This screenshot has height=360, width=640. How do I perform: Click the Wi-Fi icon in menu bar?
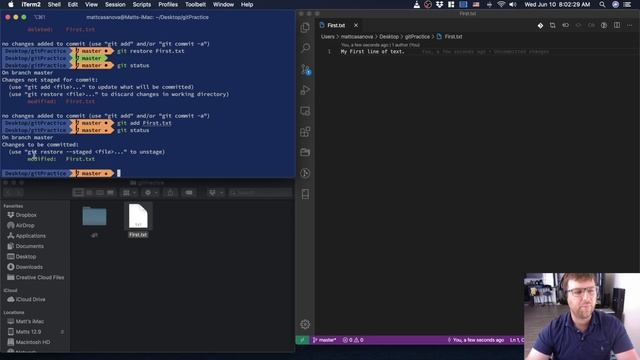[501, 4]
